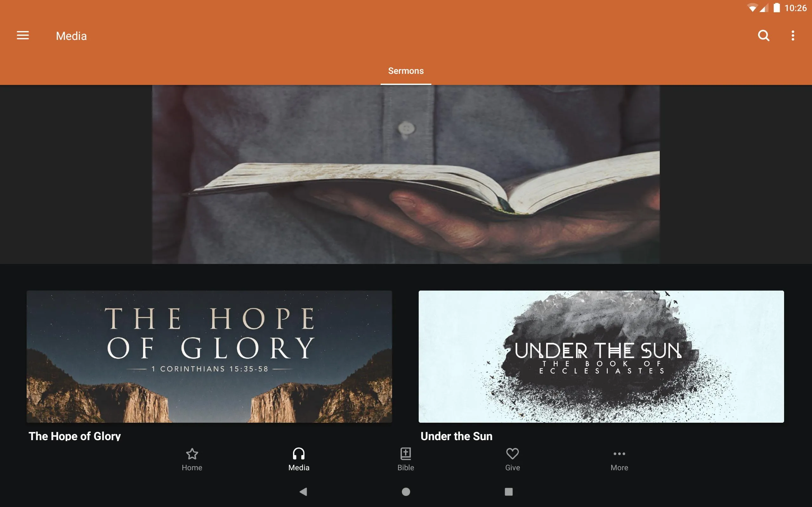Select the Sermons tab
This screenshot has height=507, width=812.
pyautogui.click(x=406, y=70)
